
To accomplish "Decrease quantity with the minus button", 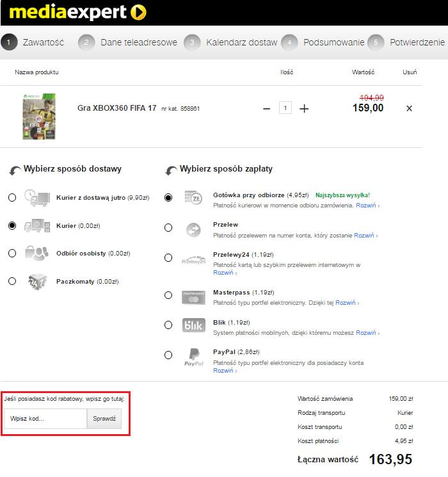I will point(266,109).
